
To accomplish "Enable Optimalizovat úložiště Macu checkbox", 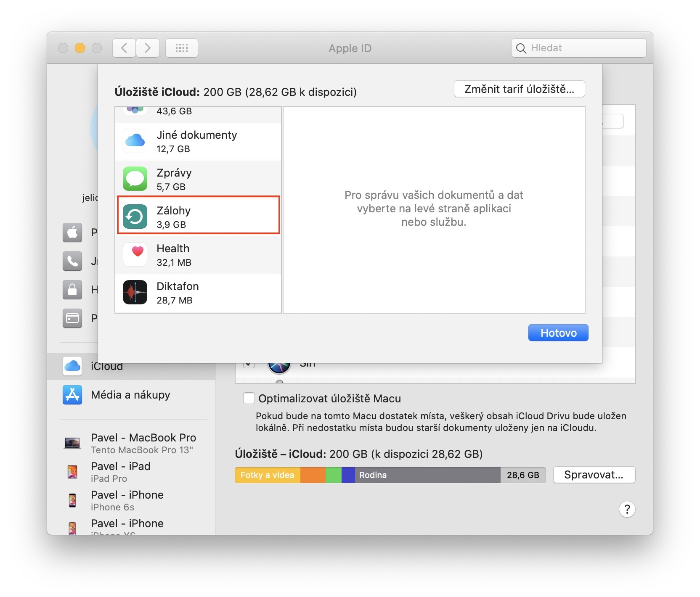I will [249, 398].
